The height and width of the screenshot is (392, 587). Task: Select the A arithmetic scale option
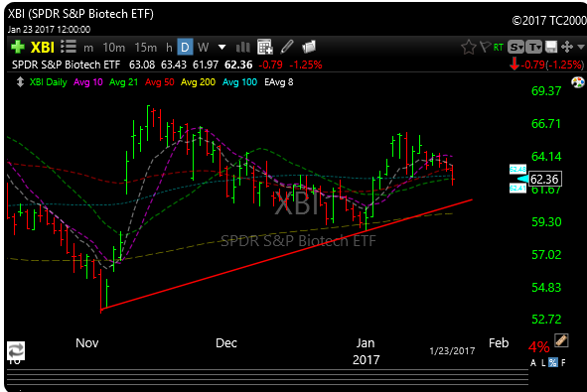click(533, 362)
